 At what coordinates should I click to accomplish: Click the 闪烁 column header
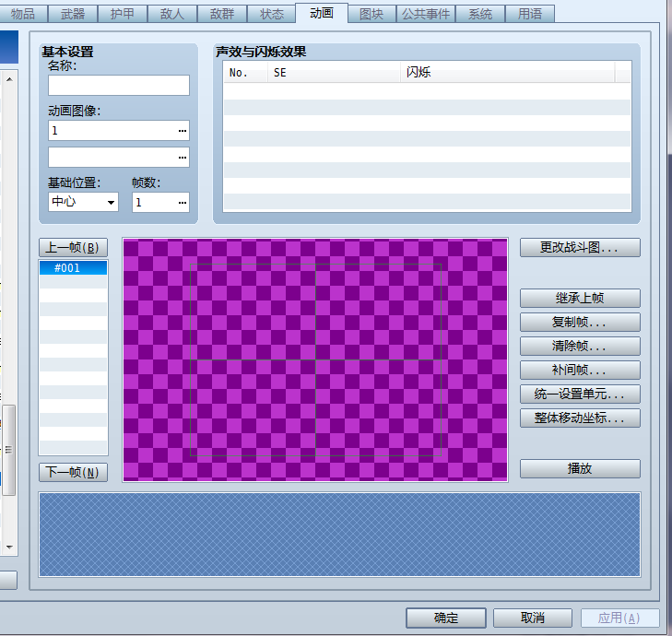pos(507,72)
